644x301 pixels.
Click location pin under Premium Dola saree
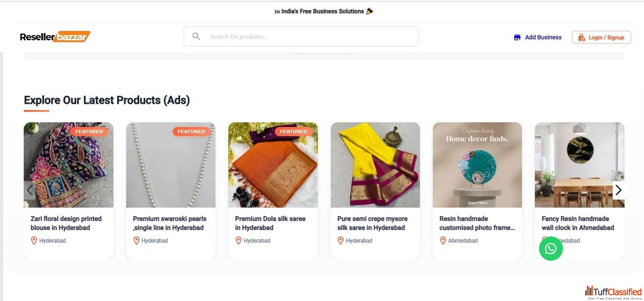pyautogui.click(x=238, y=241)
